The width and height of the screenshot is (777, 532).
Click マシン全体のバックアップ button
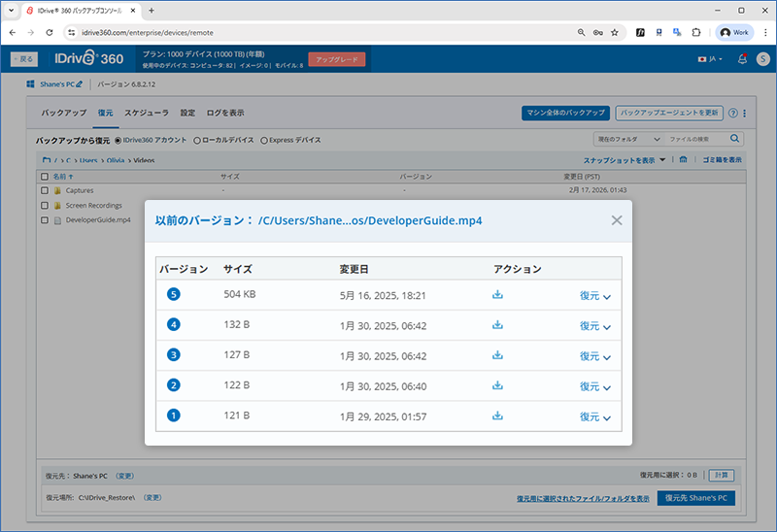pyautogui.click(x=565, y=113)
